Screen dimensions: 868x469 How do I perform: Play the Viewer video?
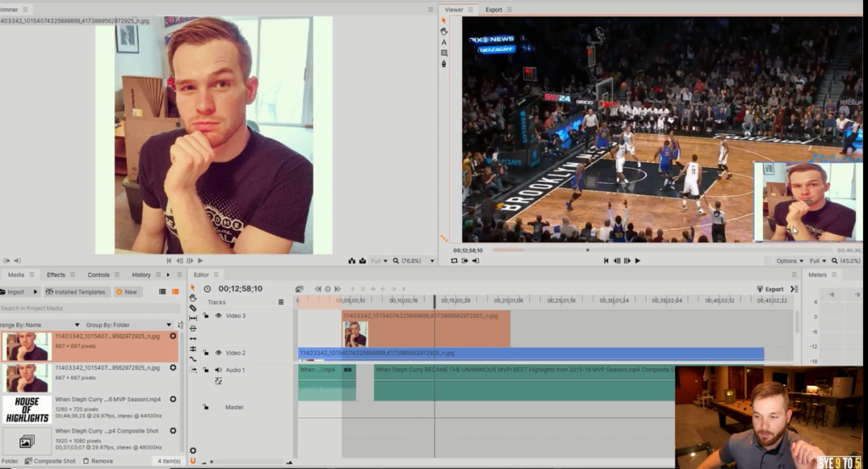click(637, 261)
